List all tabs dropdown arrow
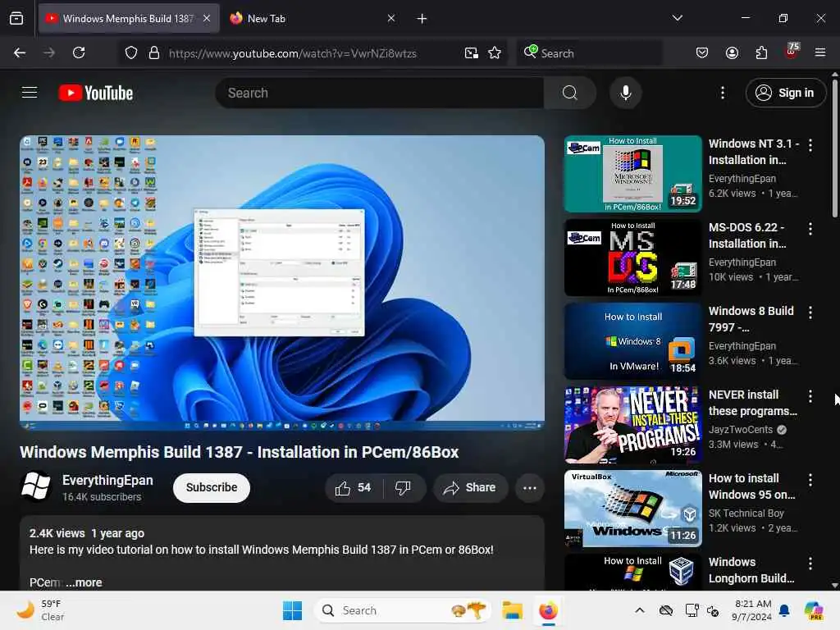Viewport: 840px width, 630px height. (677, 18)
